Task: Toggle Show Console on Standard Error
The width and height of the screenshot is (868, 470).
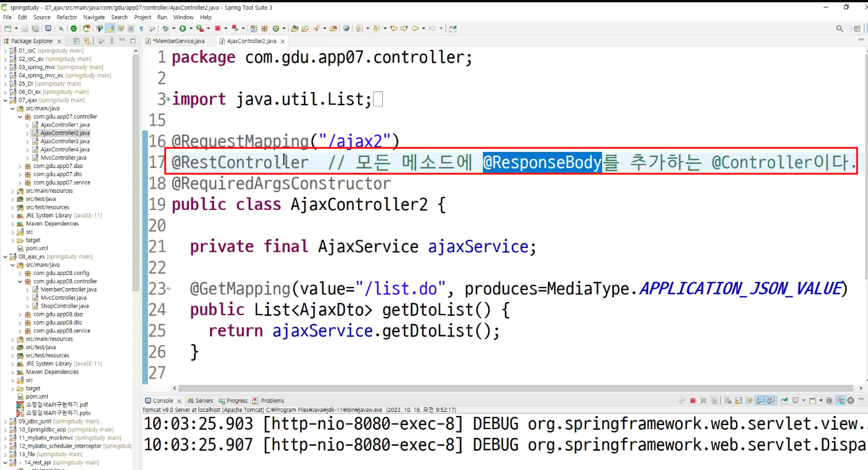Action: (x=770, y=400)
